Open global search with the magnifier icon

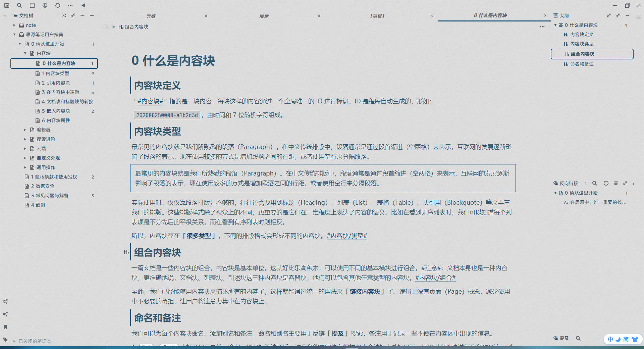(x=19, y=5)
